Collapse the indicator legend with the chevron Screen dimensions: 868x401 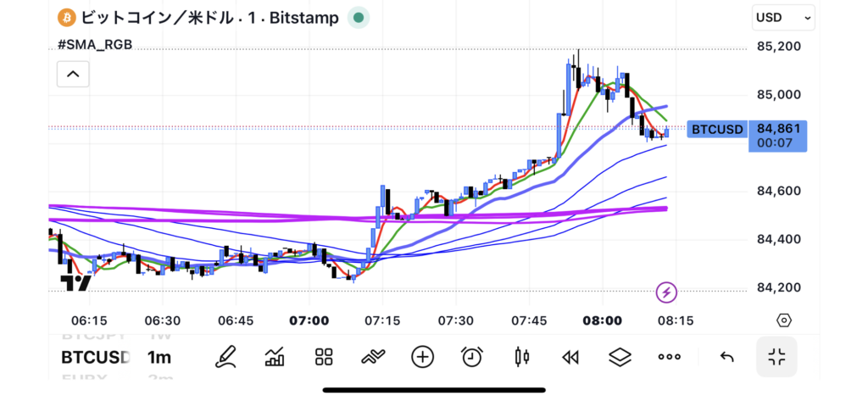[x=73, y=75]
